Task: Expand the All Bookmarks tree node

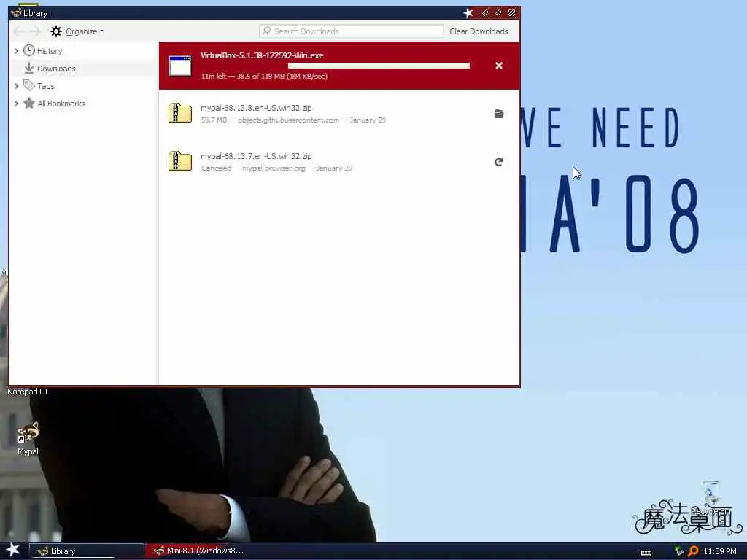Action: [x=16, y=104]
